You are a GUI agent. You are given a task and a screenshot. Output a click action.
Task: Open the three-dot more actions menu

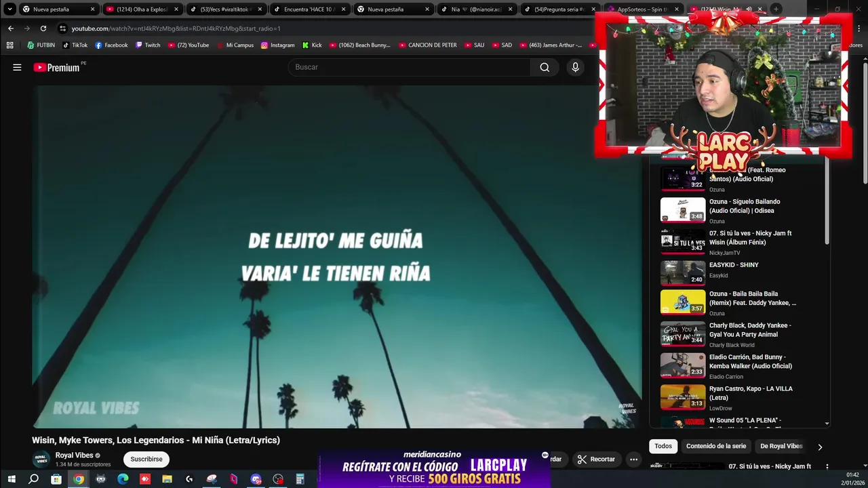pos(633,459)
